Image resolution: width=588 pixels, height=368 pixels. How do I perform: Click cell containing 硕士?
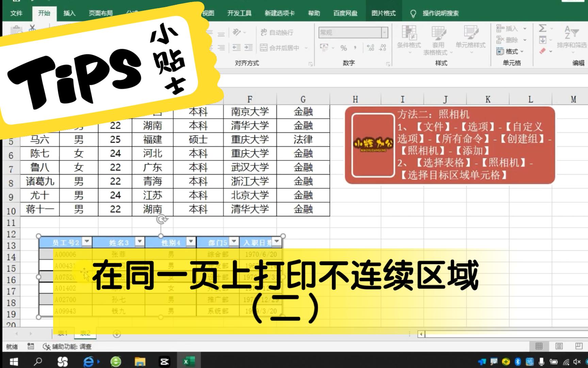click(198, 139)
